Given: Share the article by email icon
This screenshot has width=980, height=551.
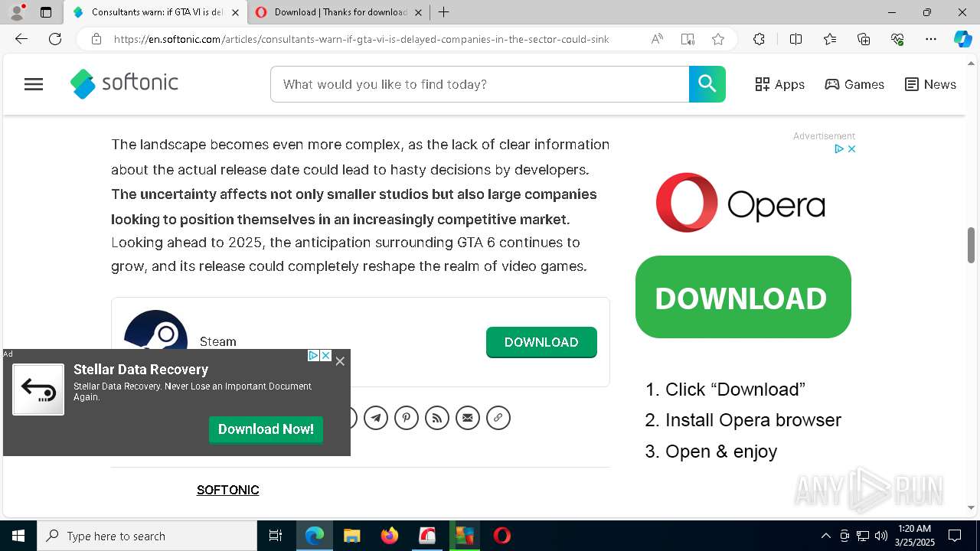Looking at the screenshot, I should [468, 418].
